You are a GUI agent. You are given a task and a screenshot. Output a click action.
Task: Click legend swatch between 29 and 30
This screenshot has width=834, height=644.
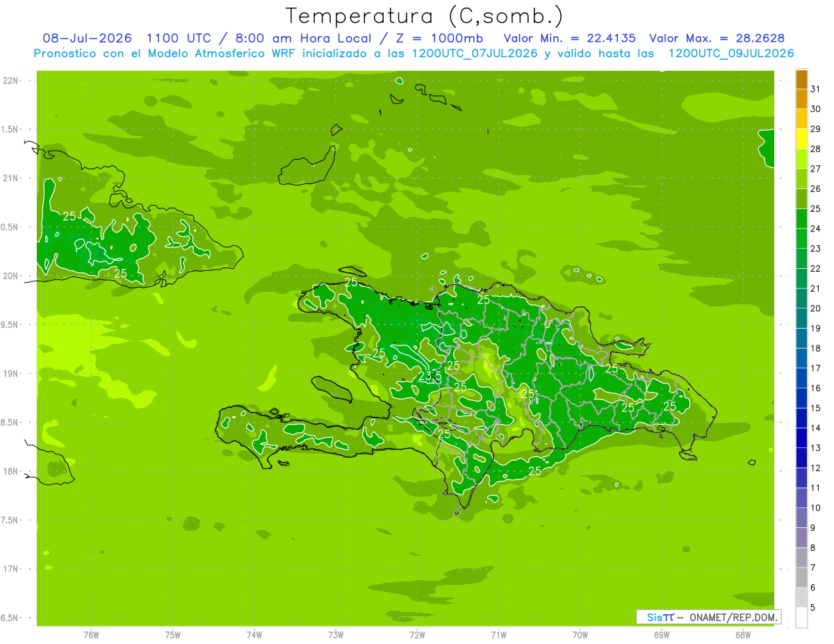click(801, 119)
